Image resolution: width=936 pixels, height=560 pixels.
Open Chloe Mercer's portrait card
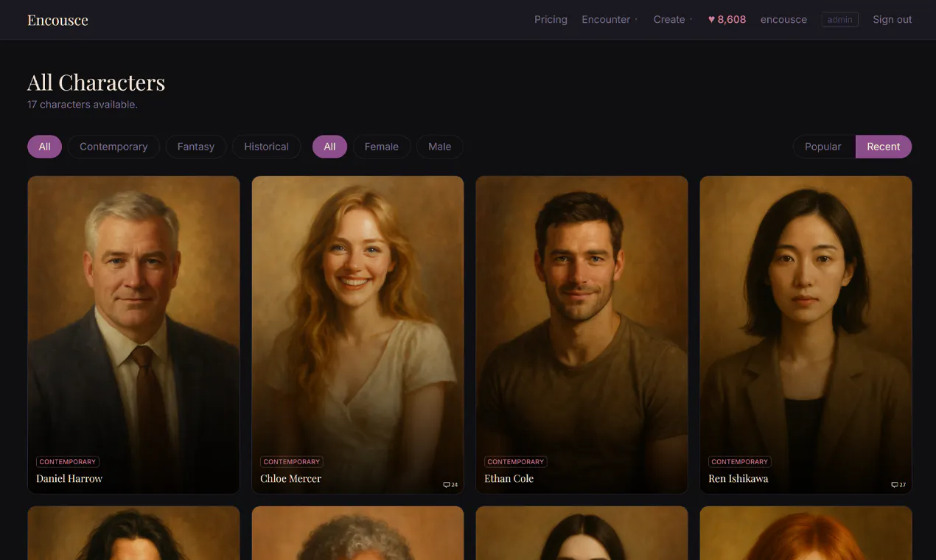tap(357, 335)
